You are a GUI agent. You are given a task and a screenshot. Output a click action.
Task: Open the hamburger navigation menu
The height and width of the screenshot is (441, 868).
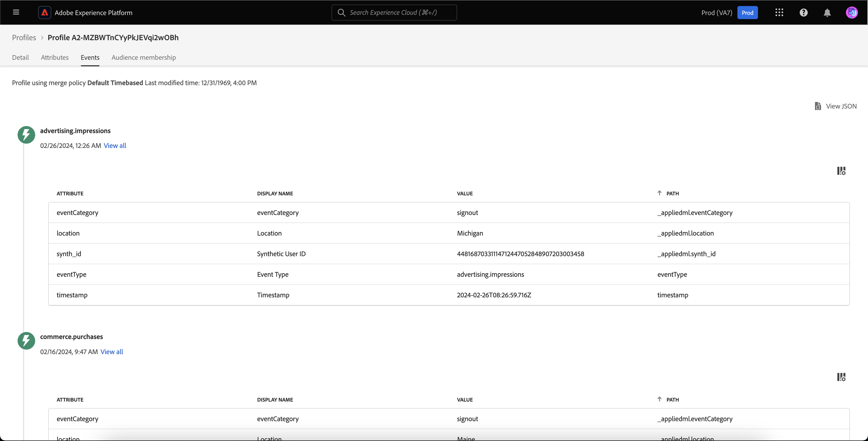point(16,13)
